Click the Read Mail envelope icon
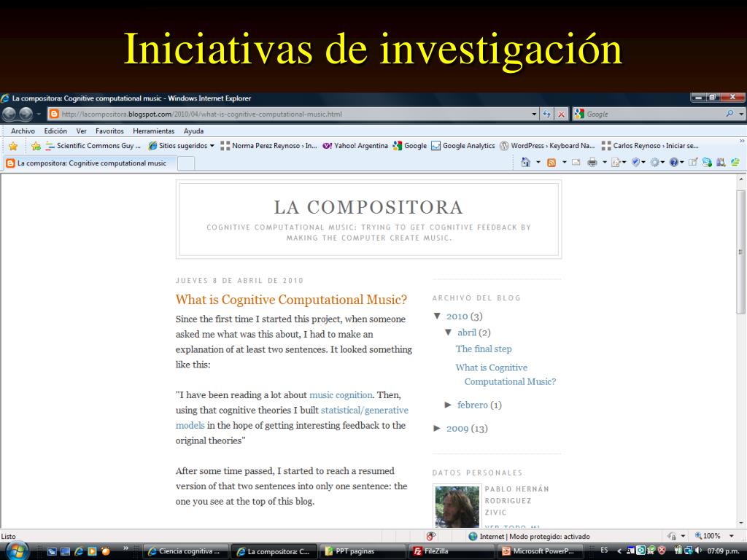The image size is (747, 560). click(576, 163)
